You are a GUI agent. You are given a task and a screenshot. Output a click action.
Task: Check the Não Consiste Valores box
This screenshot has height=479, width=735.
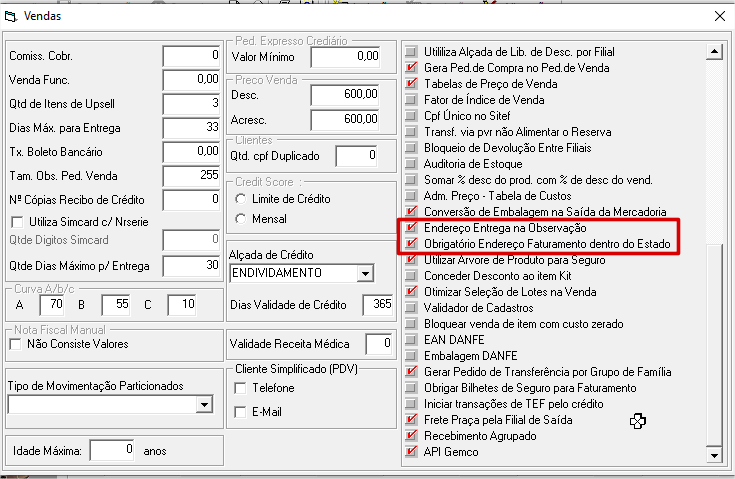[x=16, y=344]
